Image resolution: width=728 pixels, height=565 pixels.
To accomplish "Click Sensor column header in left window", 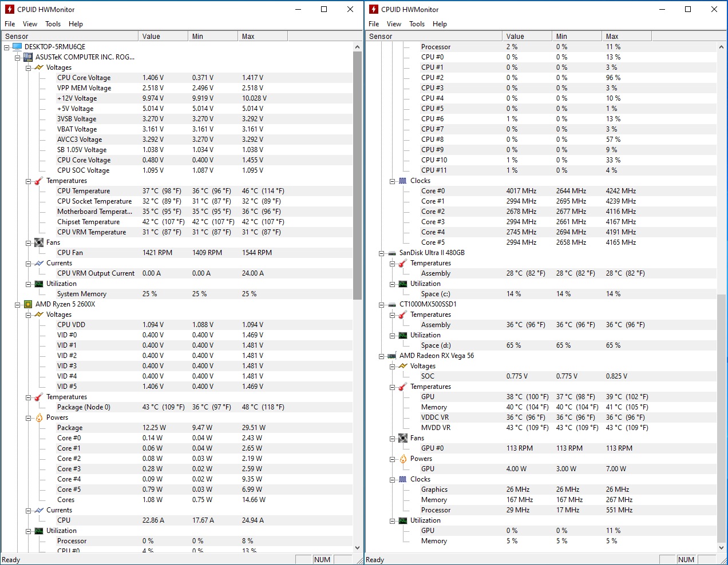I will point(69,36).
